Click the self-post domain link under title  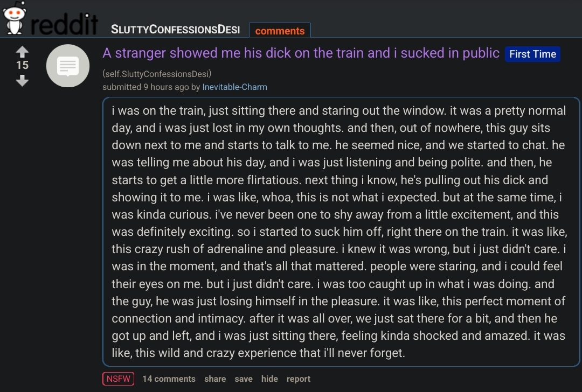(x=157, y=74)
